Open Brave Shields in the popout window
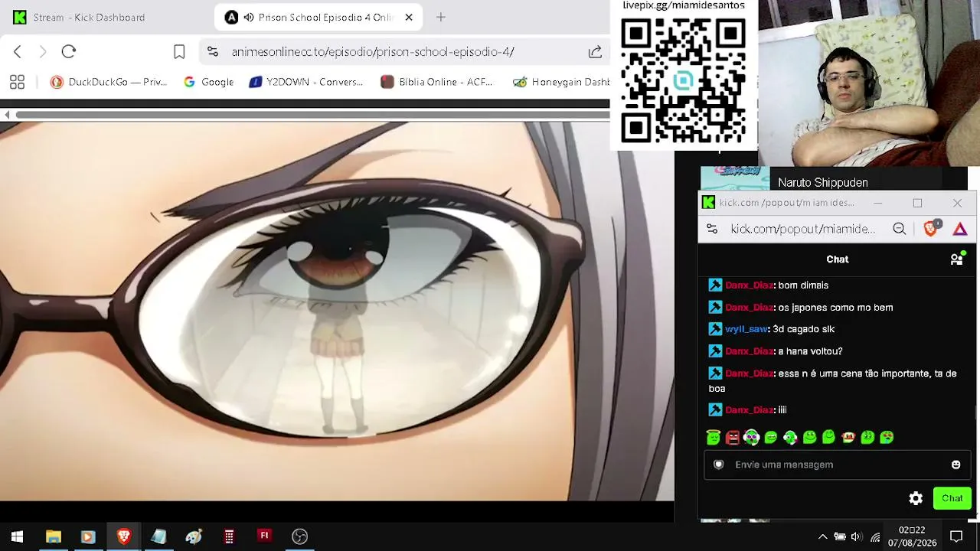Image resolution: width=980 pixels, height=551 pixels. pyautogui.click(x=931, y=228)
